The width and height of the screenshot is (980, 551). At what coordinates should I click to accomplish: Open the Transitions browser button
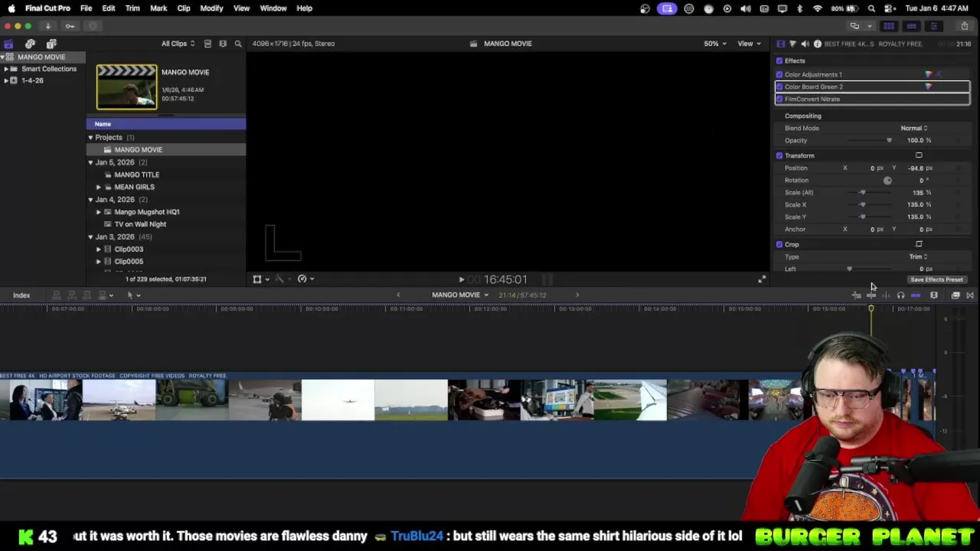pos(970,295)
